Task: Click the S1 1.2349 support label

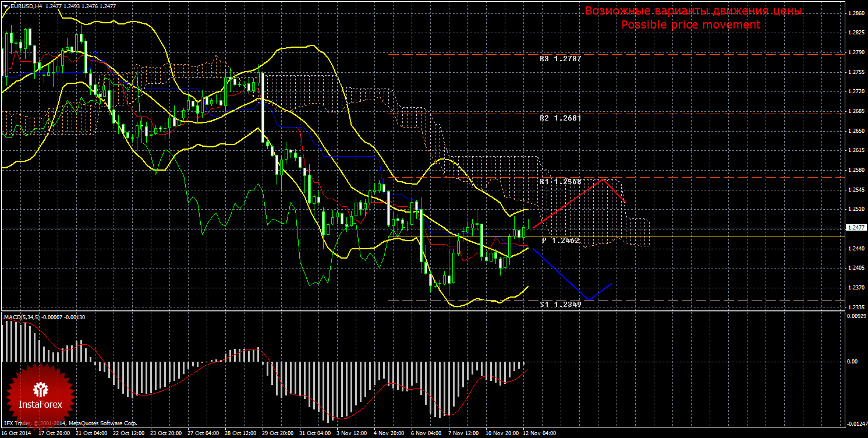Action: pos(560,304)
